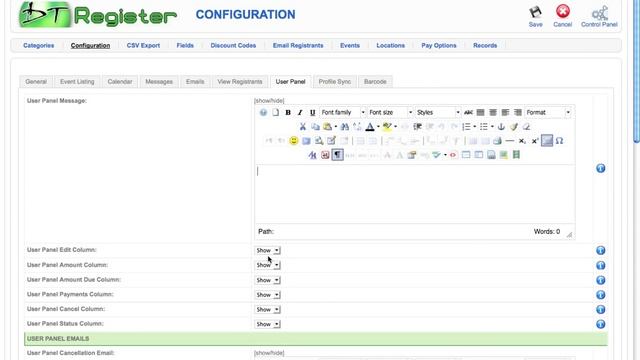Click the info icon beside User Panel Message
This screenshot has height=360, width=640.
click(x=600, y=168)
